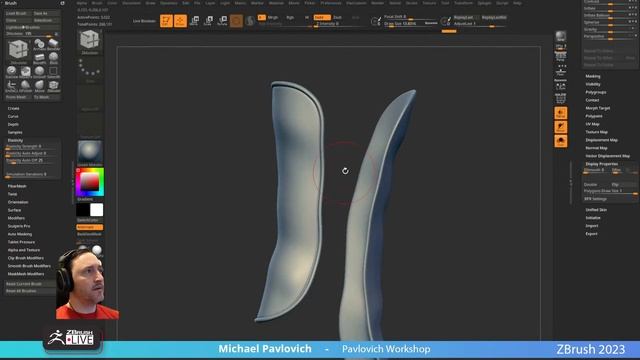640x360 pixels.
Task: Click the Draw mode icon
Action: click(180, 20)
